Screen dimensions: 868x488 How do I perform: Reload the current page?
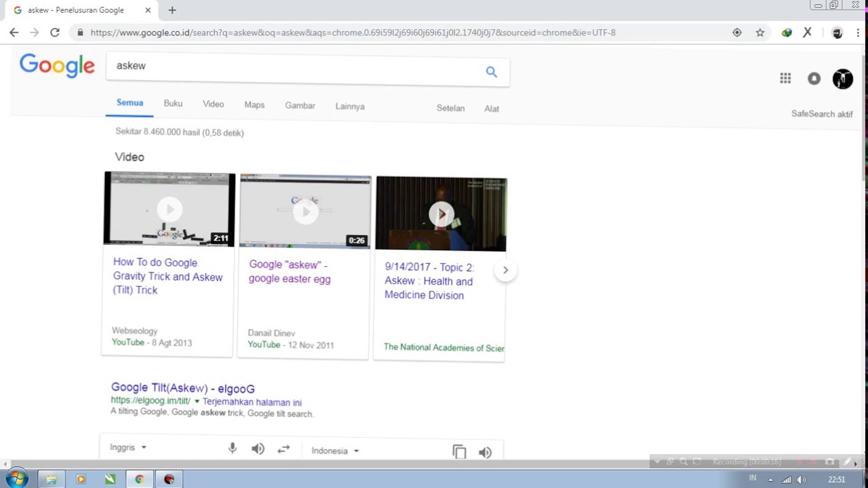55,33
